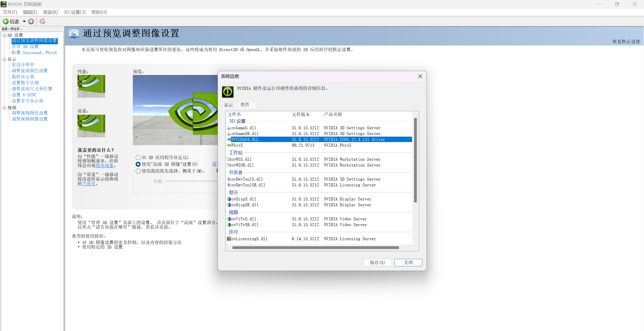
Task: Open 管理 3D 设置 in the task tree
Action: [x=25, y=47]
